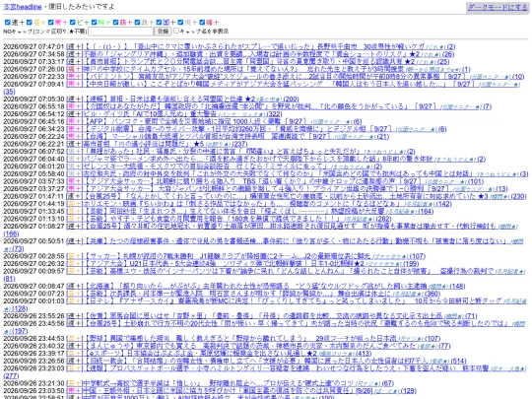Toggle the 痛+ board filter checkbox
The height and width of the screenshot is (399, 532).
tap(202, 23)
